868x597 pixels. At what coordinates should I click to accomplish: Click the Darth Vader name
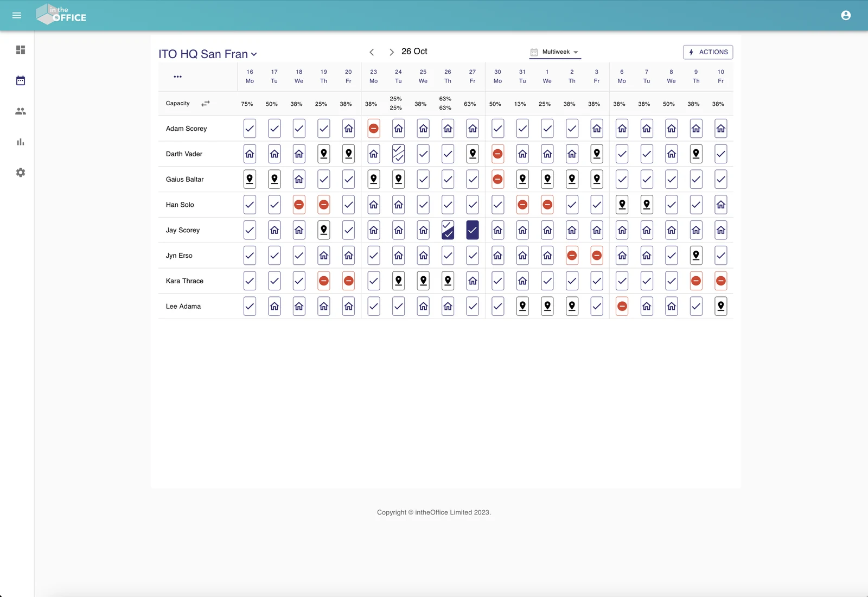point(184,154)
